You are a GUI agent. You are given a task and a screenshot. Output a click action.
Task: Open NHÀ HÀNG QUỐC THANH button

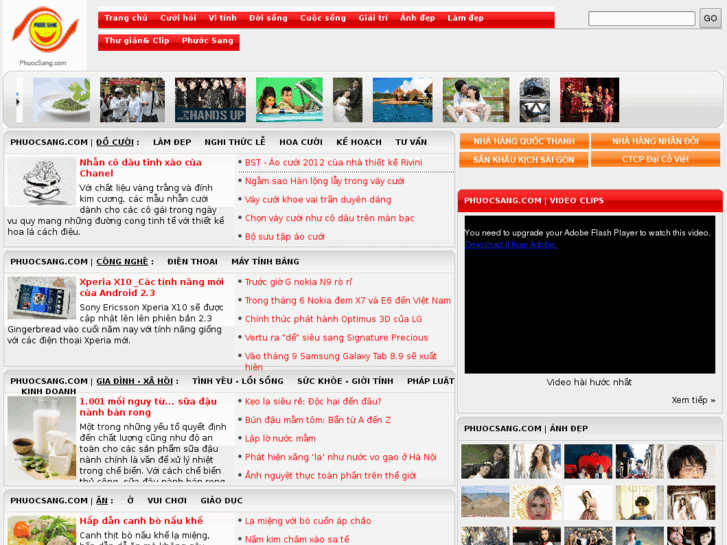click(524, 141)
